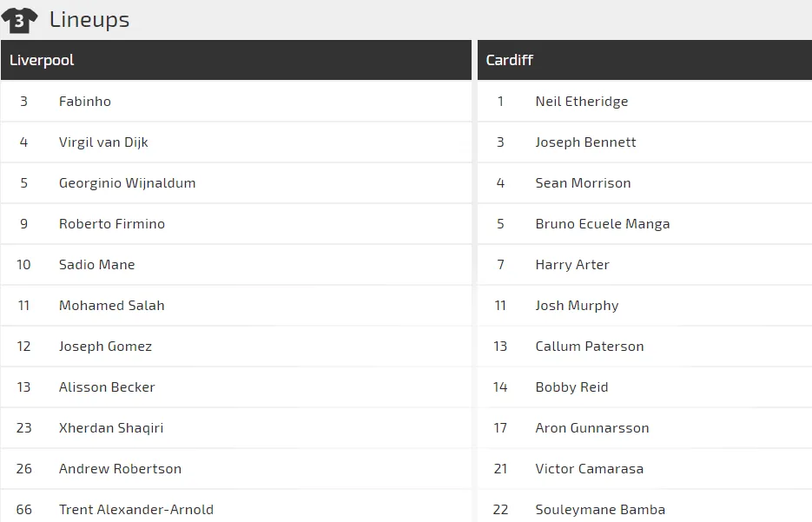This screenshot has width=812, height=522.
Task: Open Alisson Becker's player row
Action: [x=107, y=387]
